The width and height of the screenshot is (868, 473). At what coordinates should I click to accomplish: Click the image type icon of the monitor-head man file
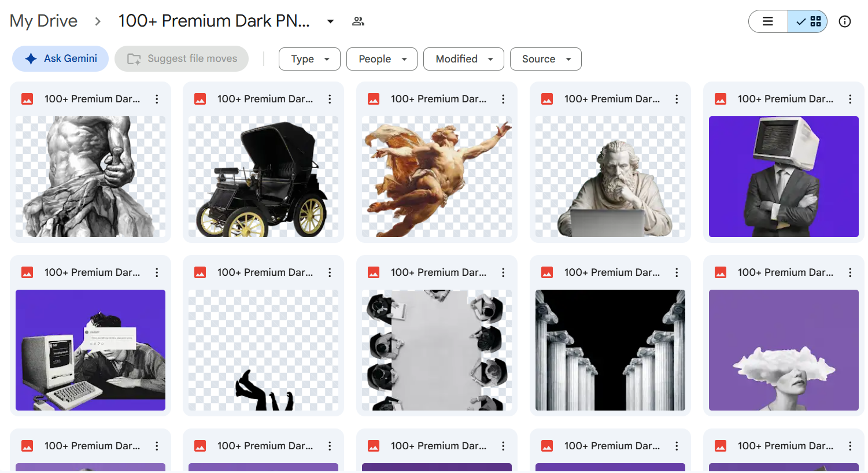[x=721, y=99]
